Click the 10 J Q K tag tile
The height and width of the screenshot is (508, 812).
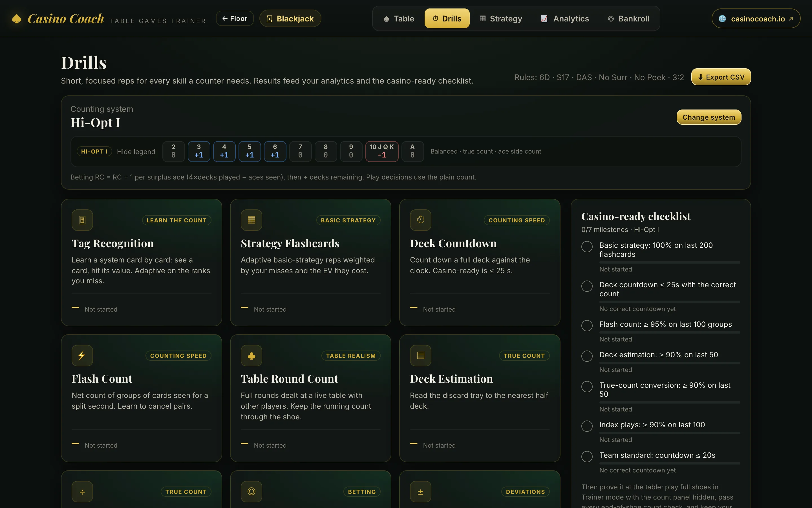(382, 152)
